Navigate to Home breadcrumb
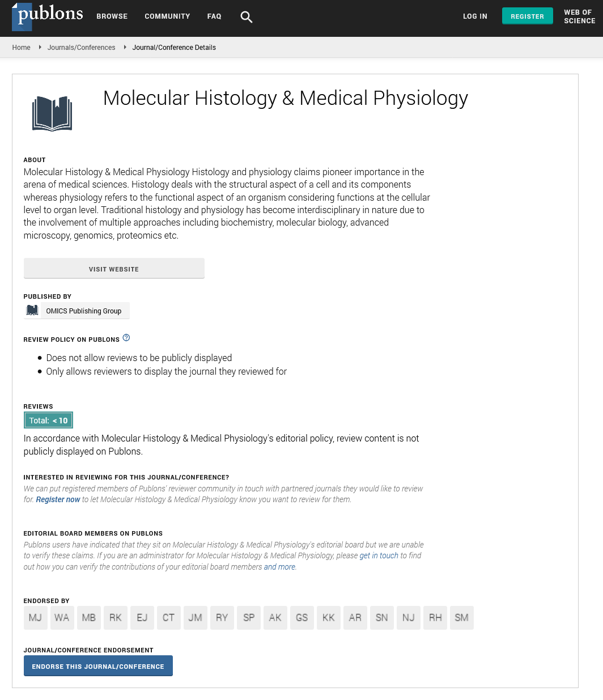Viewport: 603px width, 700px height. [x=22, y=48]
